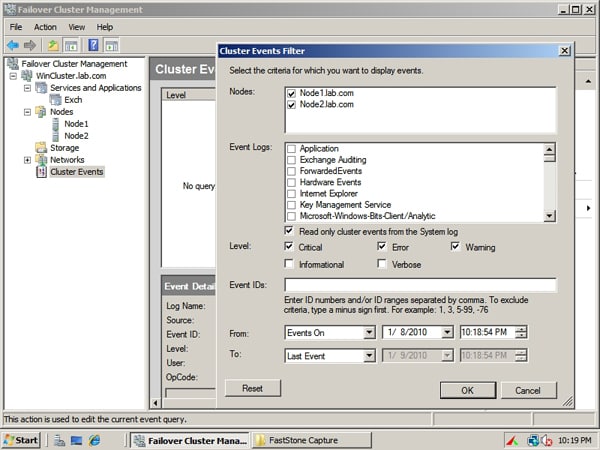Click the FastStone Capture tray icon
The height and width of the screenshot is (450, 600).
pos(512,441)
